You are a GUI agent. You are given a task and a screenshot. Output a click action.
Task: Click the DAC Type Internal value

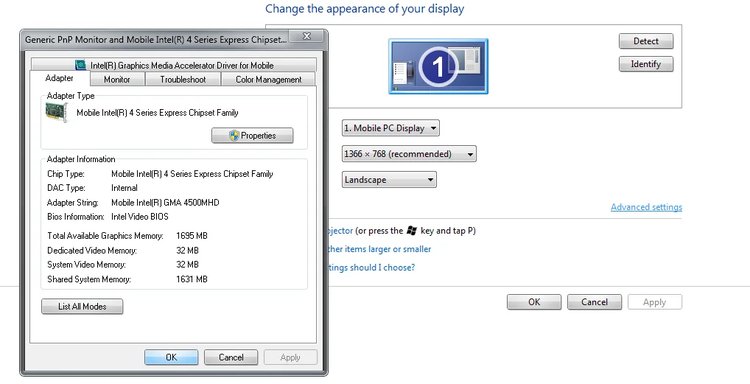(x=124, y=188)
